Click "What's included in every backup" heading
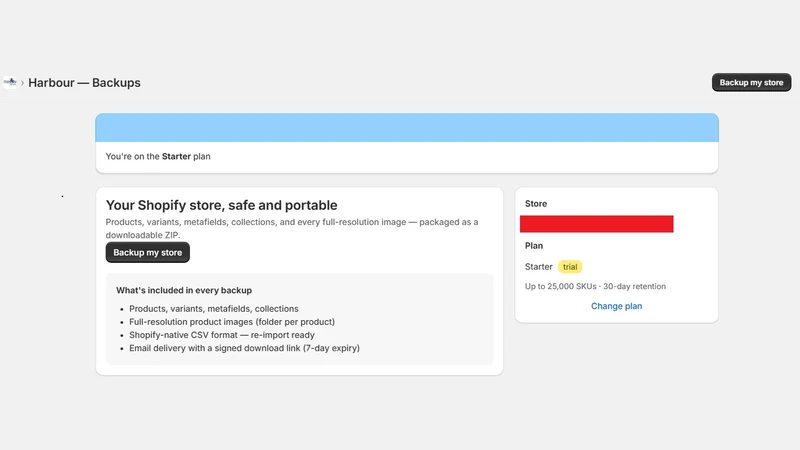The height and width of the screenshot is (450, 800). tap(184, 290)
